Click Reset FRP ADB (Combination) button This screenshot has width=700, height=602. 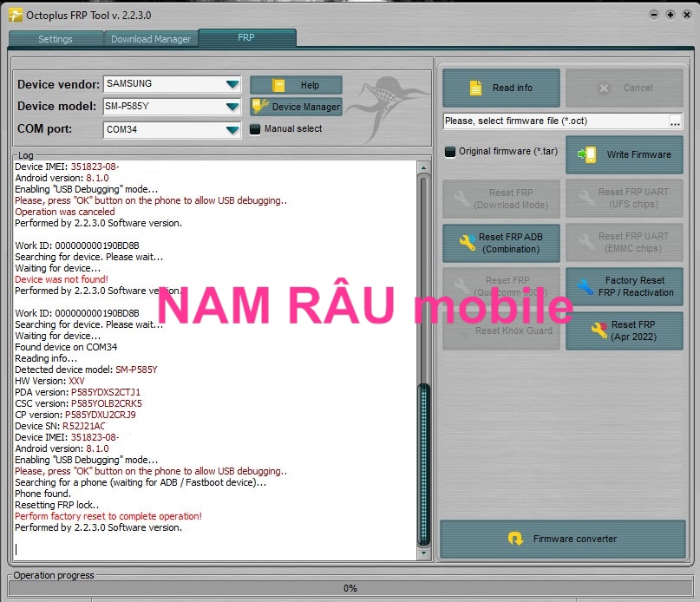(x=500, y=243)
